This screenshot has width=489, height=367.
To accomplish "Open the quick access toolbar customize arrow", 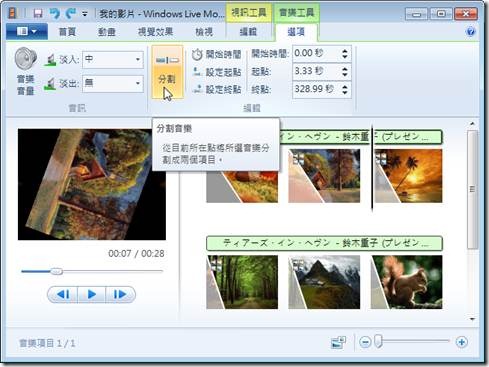I will pyautogui.click(x=85, y=14).
